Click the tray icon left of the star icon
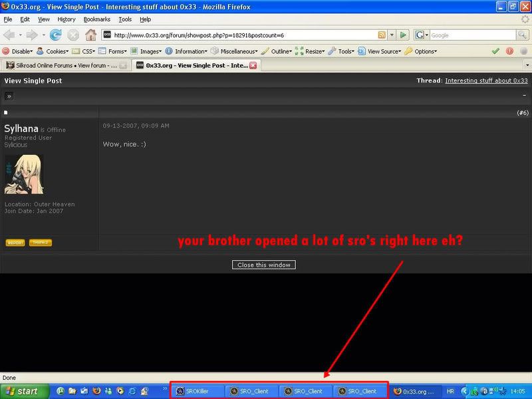 coord(493,391)
